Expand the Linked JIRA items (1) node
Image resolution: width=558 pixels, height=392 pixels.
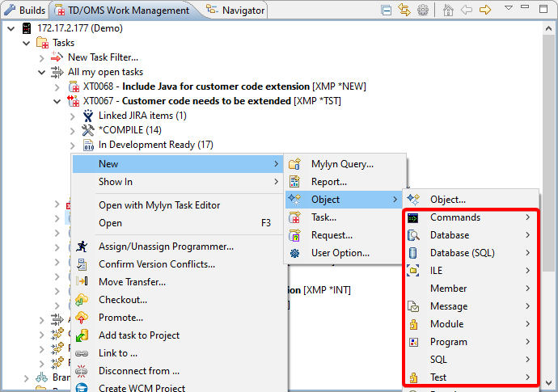pos(73,116)
